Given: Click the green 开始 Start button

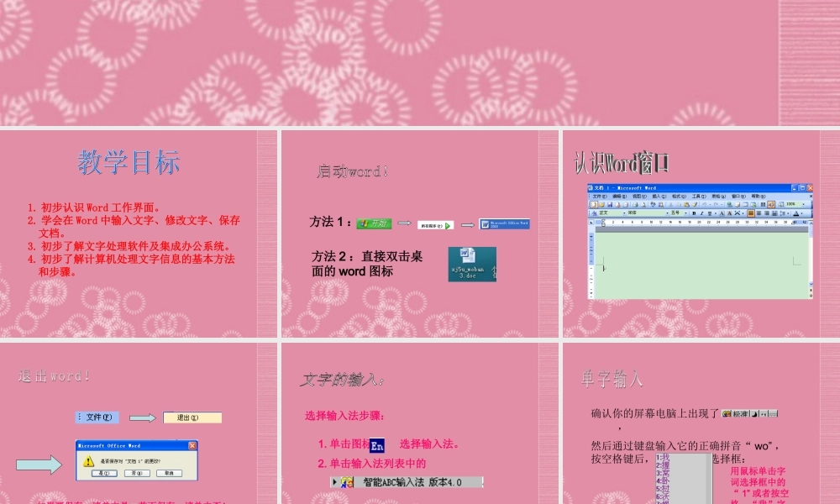Looking at the screenshot, I should (374, 223).
